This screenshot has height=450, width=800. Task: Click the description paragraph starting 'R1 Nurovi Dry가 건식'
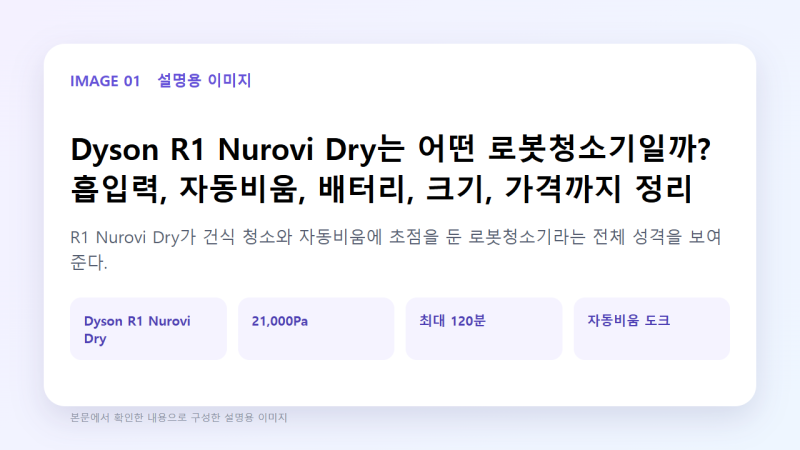[396, 249]
